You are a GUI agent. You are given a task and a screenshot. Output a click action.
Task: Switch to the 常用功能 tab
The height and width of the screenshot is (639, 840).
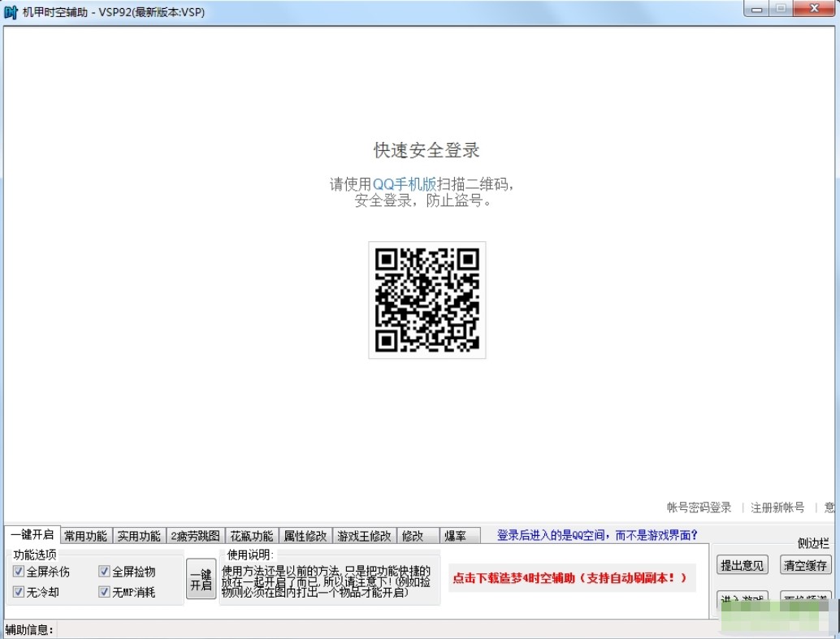point(86,536)
